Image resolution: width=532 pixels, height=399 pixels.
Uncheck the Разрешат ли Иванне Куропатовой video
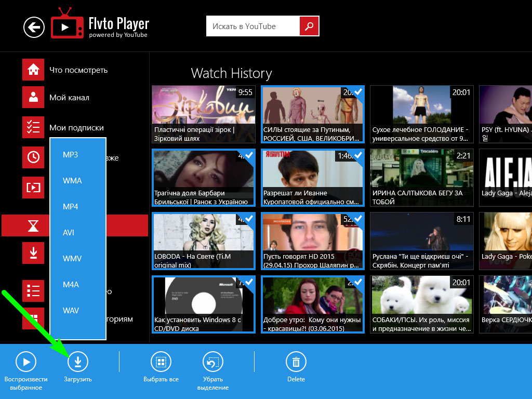pos(312,178)
